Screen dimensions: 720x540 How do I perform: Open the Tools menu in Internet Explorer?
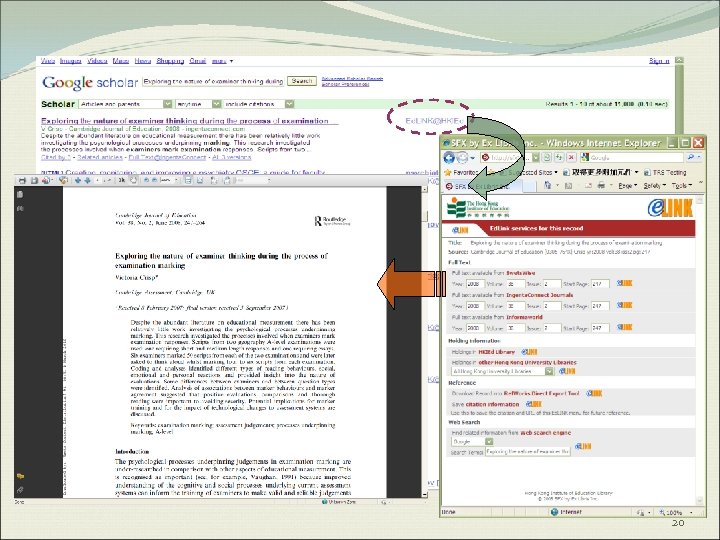pos(681,186)
